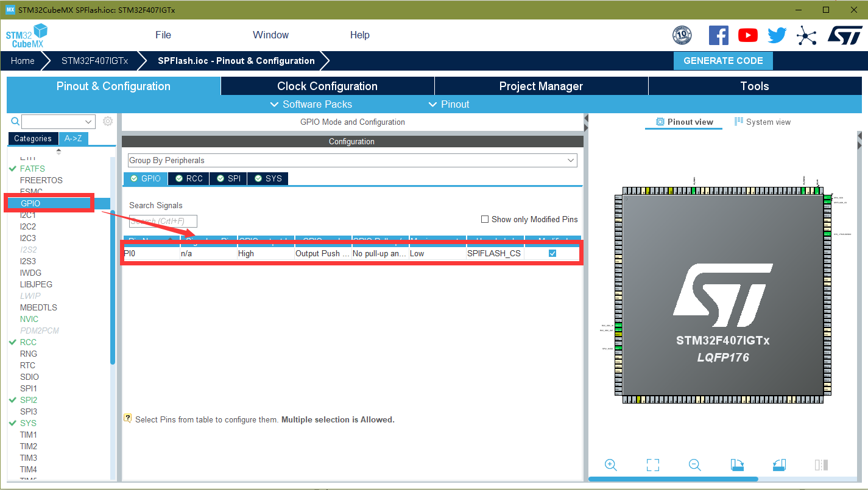Open the Facebook icon link
868x490 pixels.
[719, 35]
